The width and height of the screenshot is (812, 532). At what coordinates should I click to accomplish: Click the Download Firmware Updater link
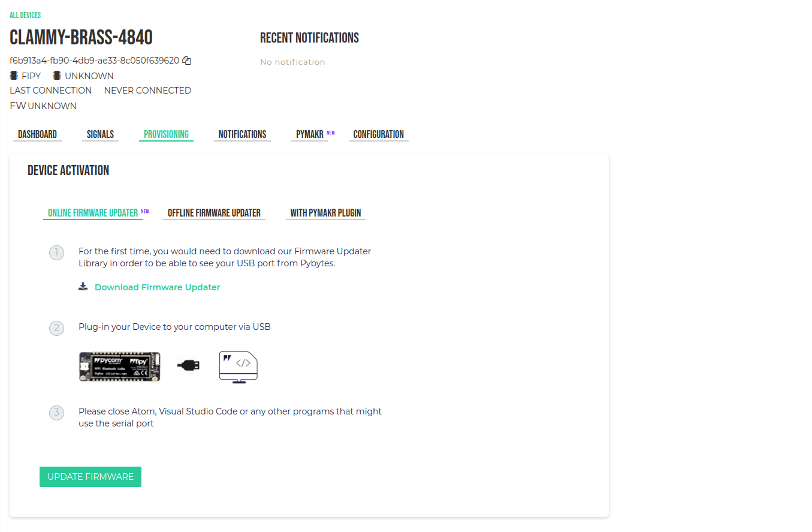(157, 287)
